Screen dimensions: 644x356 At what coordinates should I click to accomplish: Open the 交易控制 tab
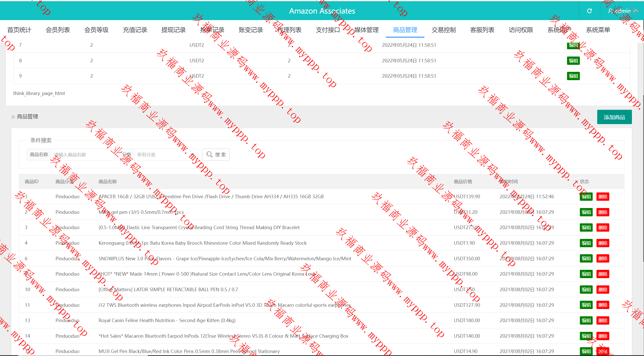(x=444, y=30)
